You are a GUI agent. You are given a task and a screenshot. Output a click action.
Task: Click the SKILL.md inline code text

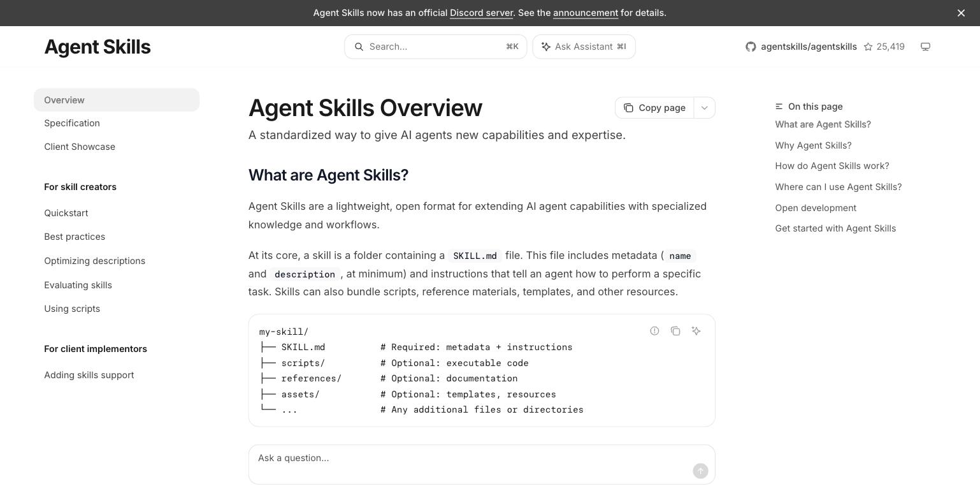(x=475, y=256)
